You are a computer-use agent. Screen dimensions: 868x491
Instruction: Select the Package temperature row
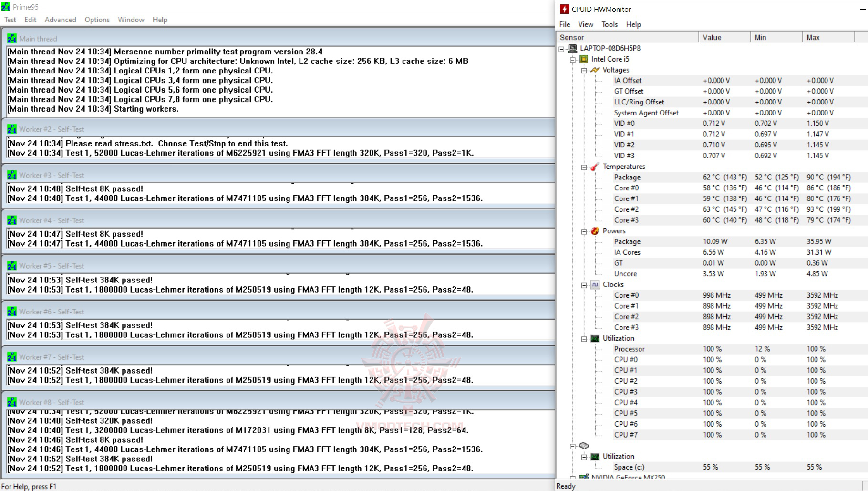click(739, 177)
